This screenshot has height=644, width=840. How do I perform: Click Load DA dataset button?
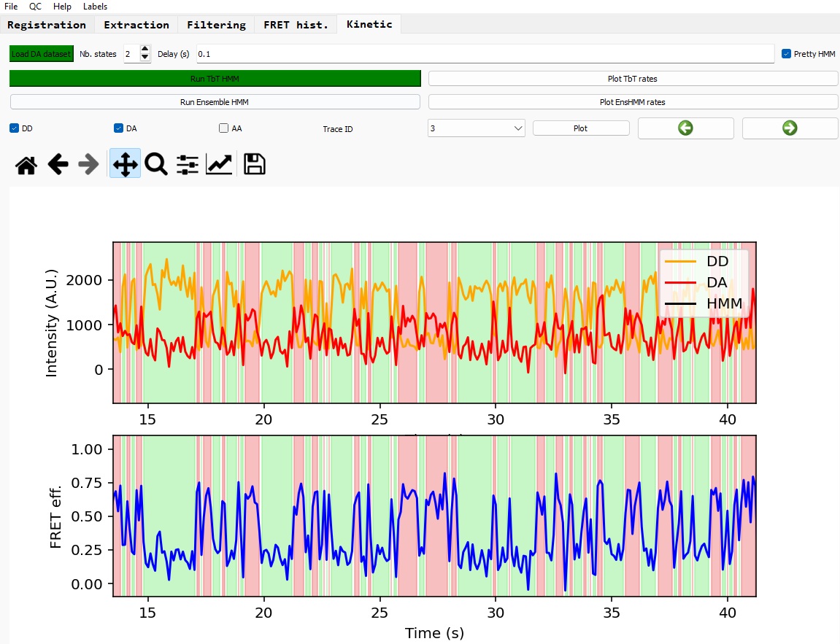42,54
